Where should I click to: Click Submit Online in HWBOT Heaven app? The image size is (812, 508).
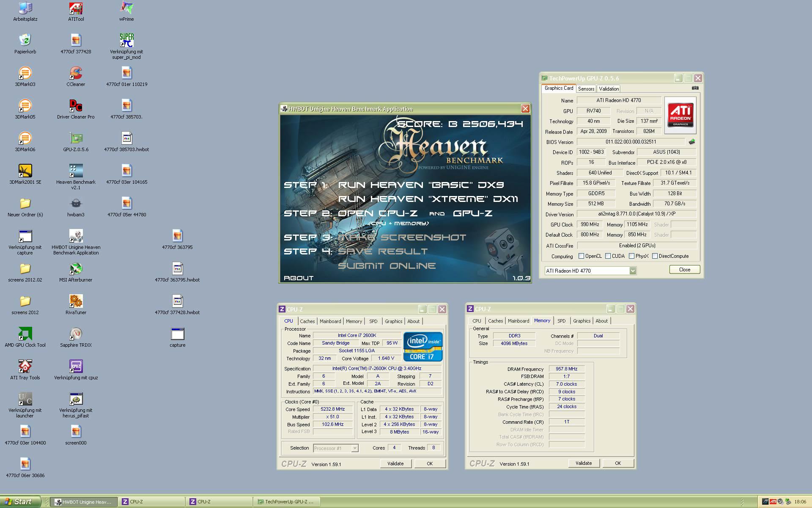pyautogui.click(x=387, y=266)
